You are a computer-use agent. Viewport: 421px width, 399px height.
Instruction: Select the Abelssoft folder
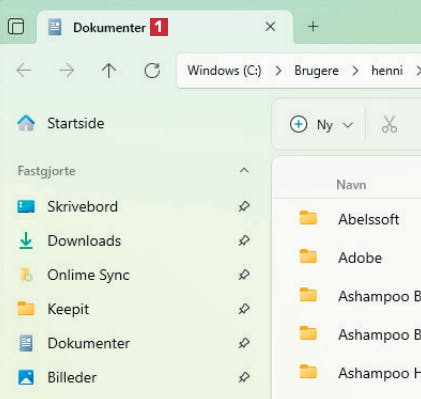click(368, 219)
